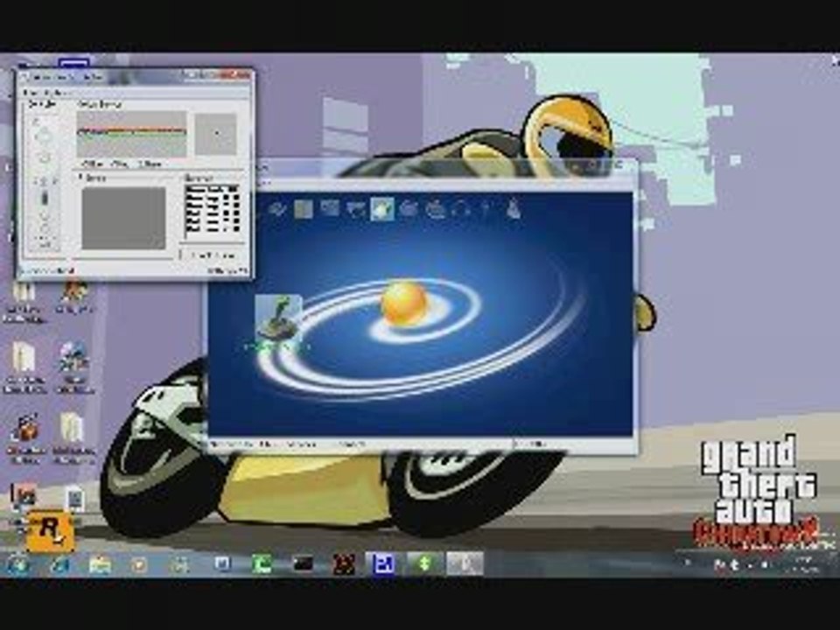Click the seventh toolbar icon in blue window

(435, 209)
